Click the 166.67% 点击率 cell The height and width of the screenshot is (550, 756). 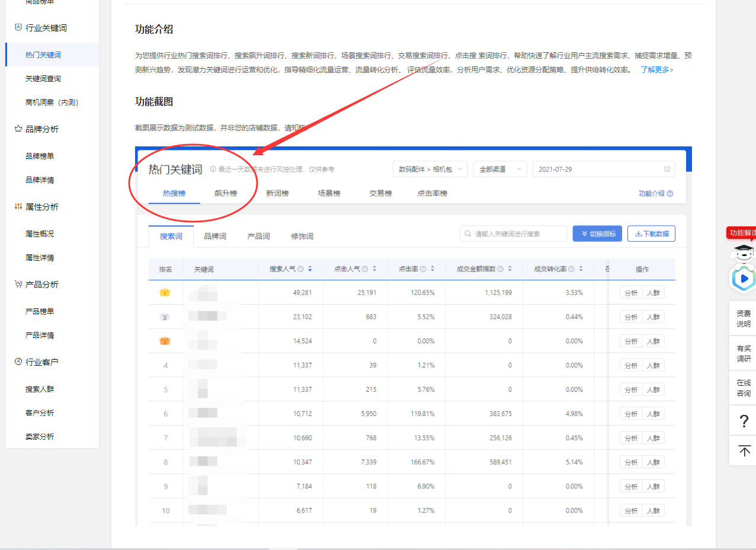423,462
